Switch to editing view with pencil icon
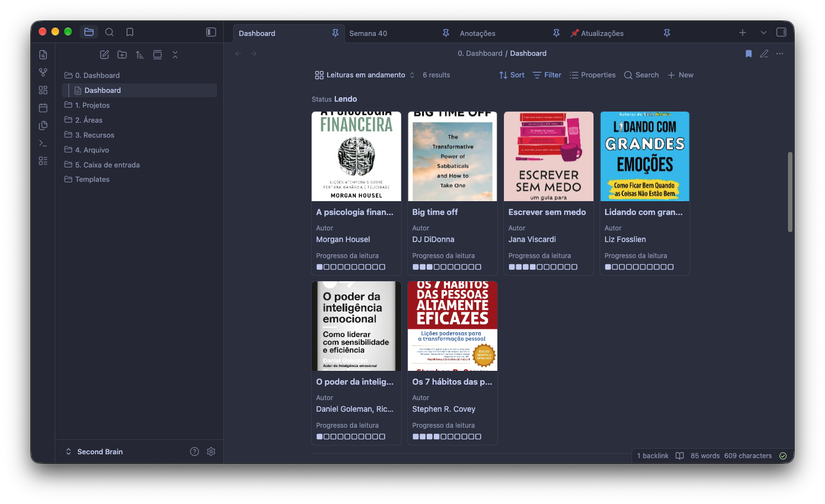The image size is (825, 504). click(x=764, y=54)
